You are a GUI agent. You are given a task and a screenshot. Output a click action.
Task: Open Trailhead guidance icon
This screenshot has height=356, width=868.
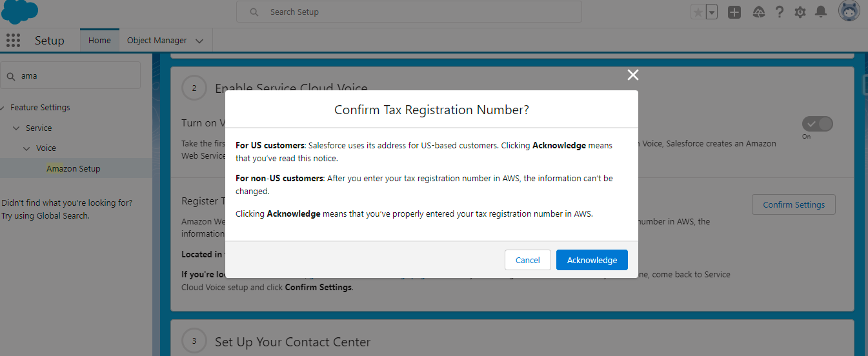click(x=759, y=12)
